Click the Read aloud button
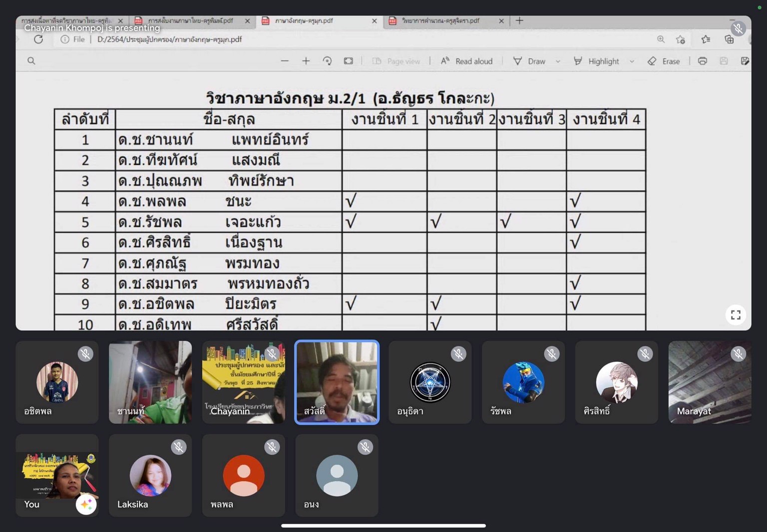Screen dimensions: 767x532 tap(467, 61)
